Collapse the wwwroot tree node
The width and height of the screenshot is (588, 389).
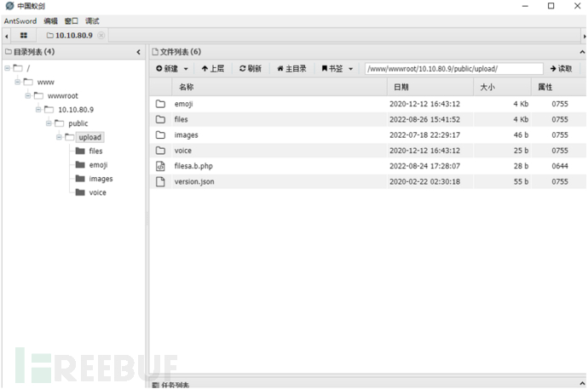[x=28, y=96]
